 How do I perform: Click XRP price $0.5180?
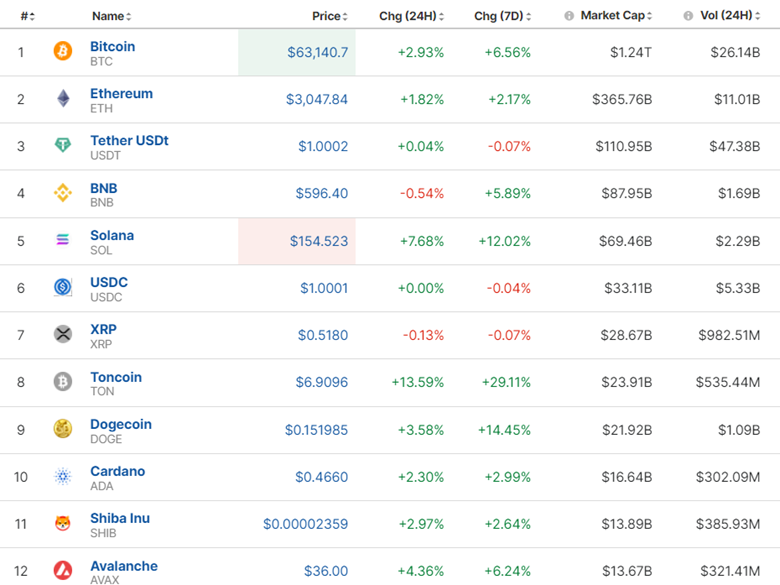(x=323, y=335)
